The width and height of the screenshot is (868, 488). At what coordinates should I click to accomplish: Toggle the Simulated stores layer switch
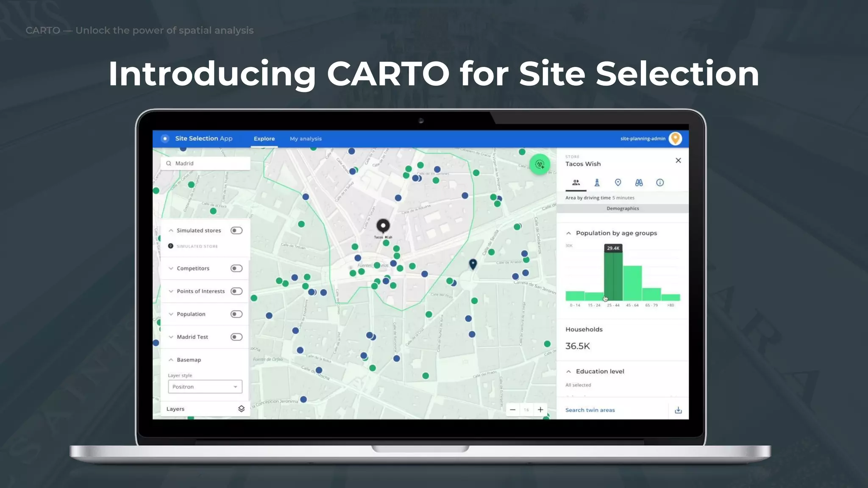[236, 230]
